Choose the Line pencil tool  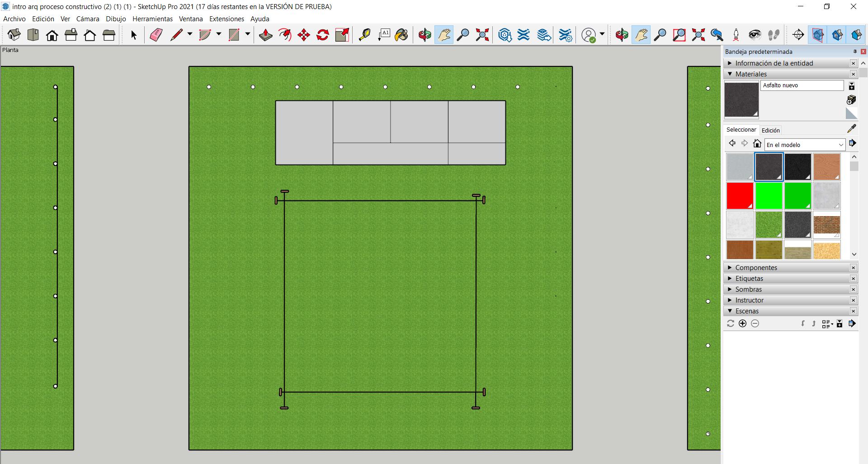tap(176, 35)
